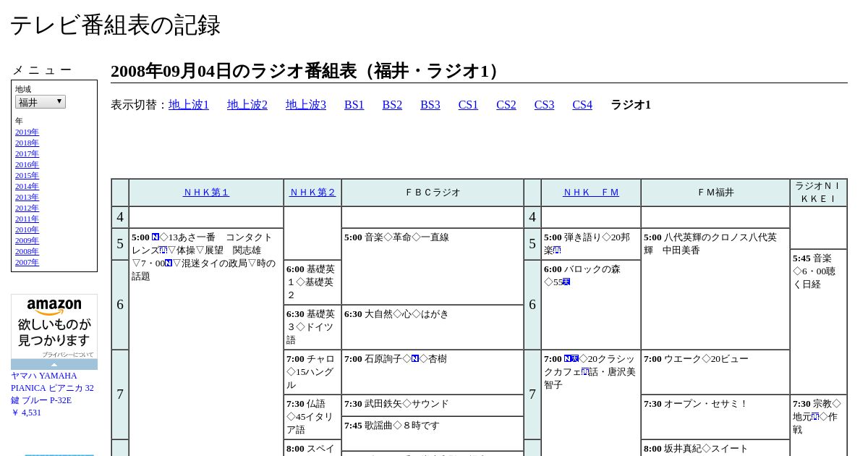Click the N icon in 石原詢子 listing
Viewport: 868px width, 456px height.
coord(415,358)
